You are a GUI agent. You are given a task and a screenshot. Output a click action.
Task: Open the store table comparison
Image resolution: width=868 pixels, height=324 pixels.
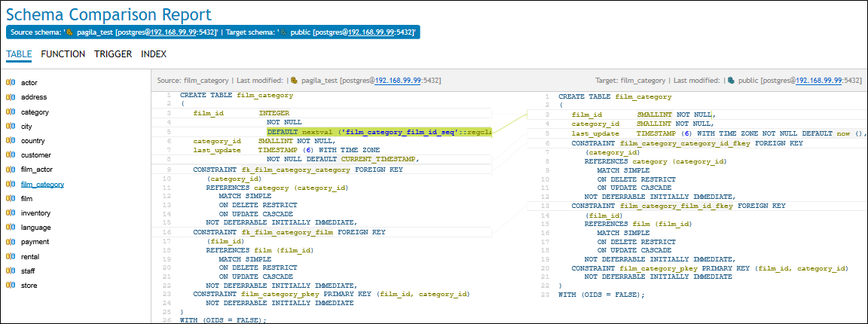pos(29,286)
